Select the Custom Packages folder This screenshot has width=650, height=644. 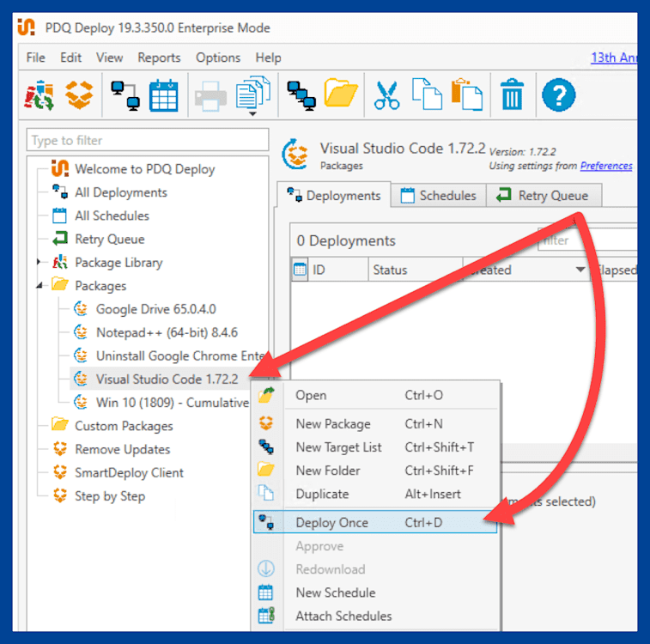click(x=124, y=426)
